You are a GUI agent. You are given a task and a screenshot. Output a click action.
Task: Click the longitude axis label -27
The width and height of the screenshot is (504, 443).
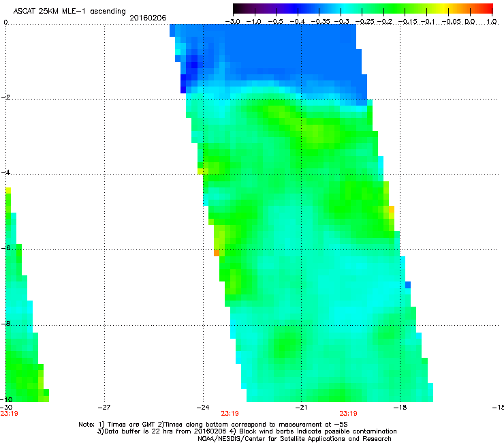[x=104, y=407]
